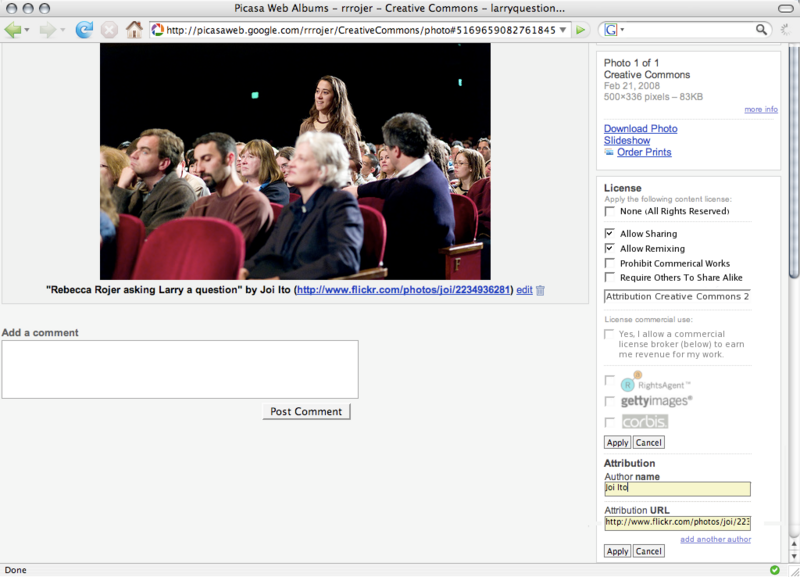Click the Picasa favicon in the address bar
800x577 pixels.
point(158,30)
